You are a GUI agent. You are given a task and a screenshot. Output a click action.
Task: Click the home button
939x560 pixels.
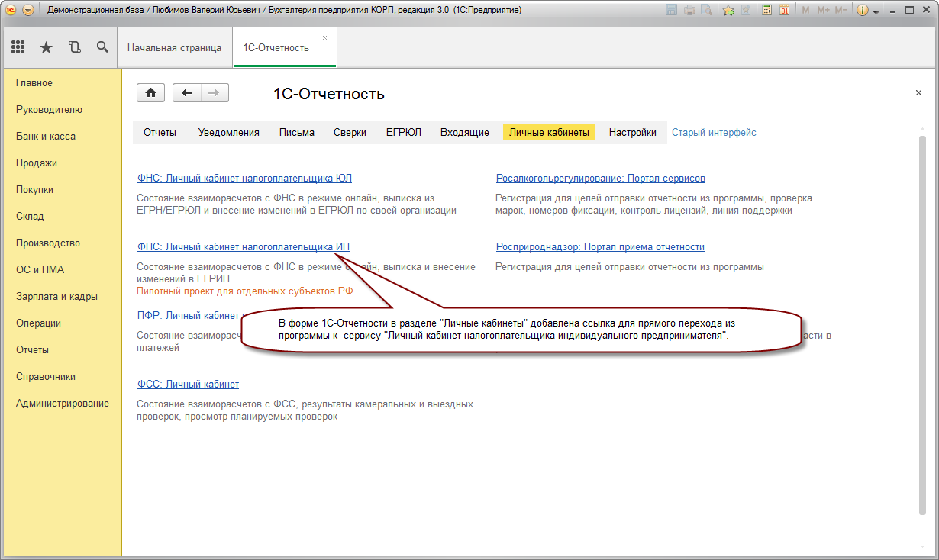point(150,93)
